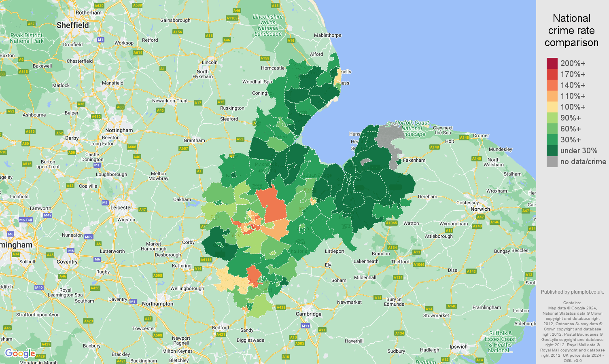Image resolution: width=609 pixels, height=364 pixels.
Task: Click the A1103 road badge
Action: pyautogui.click(x=232, y=18)
